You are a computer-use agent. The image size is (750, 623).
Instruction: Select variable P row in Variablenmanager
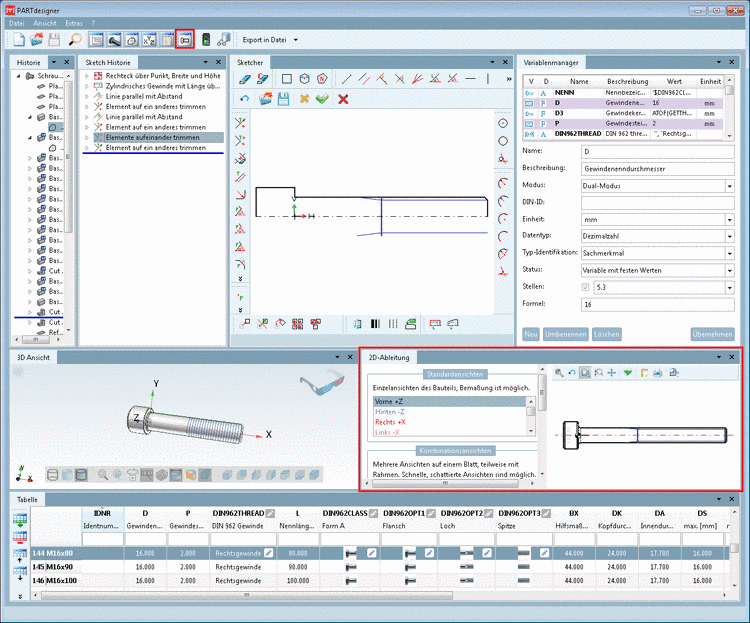click(623, 123)
